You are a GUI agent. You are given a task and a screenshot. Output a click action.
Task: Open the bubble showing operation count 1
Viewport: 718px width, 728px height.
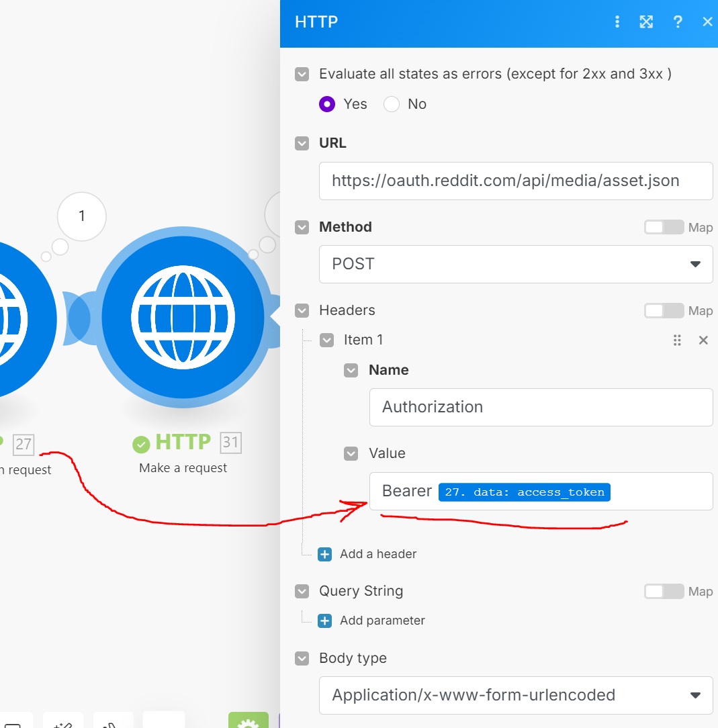[x=82, y=216]
